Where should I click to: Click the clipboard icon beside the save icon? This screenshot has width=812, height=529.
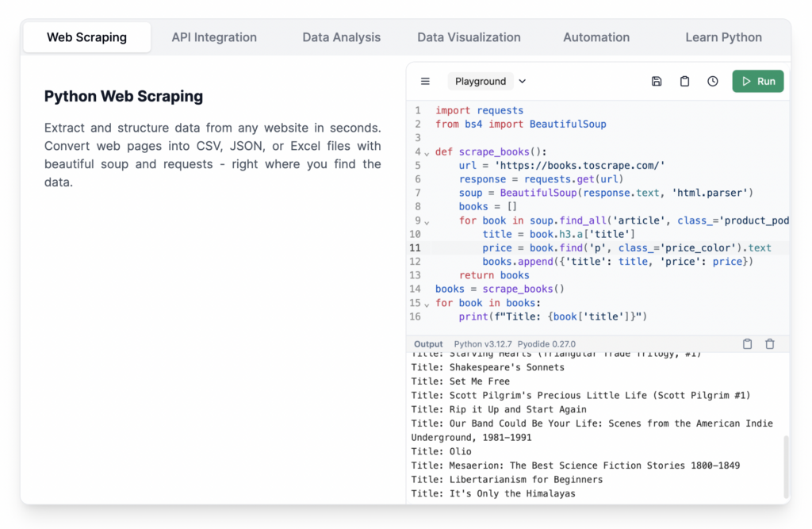pos(684,81)
